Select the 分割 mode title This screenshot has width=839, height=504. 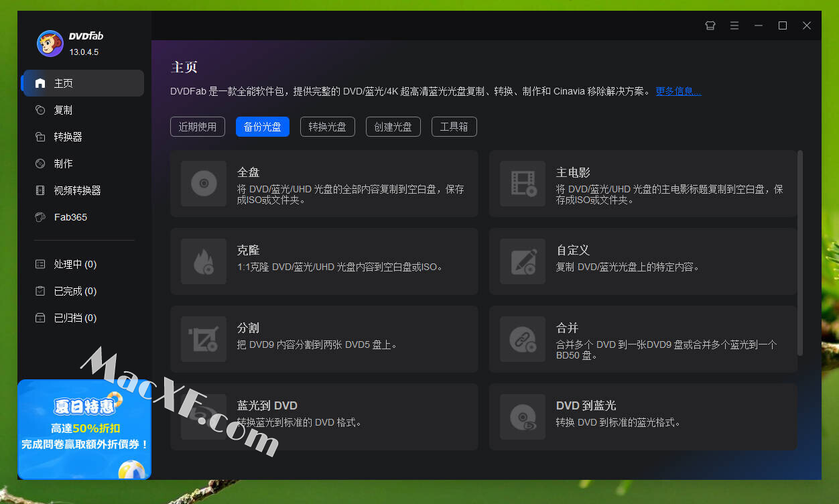click(248, 328)
